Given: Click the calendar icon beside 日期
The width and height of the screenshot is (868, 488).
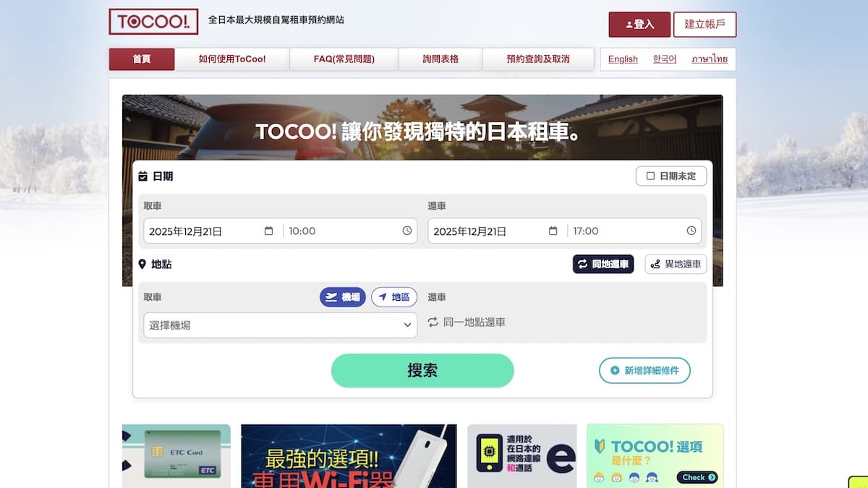Looking at the screenshot, I should point(142,176).
